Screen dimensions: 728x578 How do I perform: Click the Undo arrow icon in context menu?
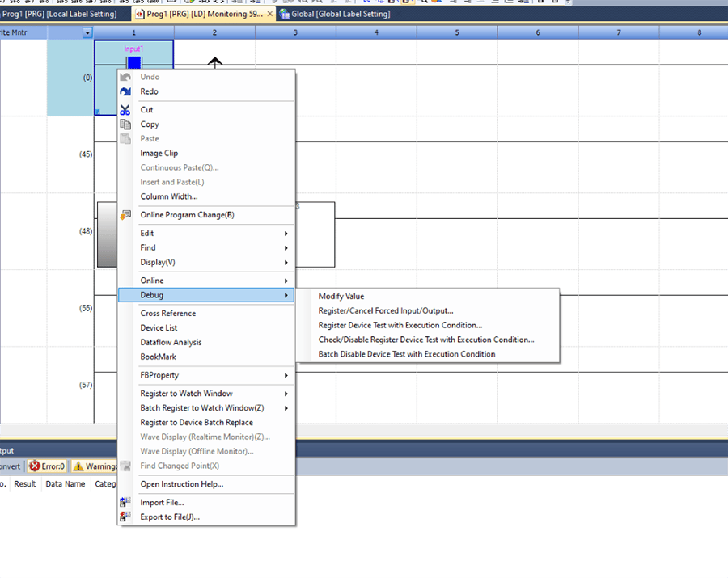pos(125,77)
